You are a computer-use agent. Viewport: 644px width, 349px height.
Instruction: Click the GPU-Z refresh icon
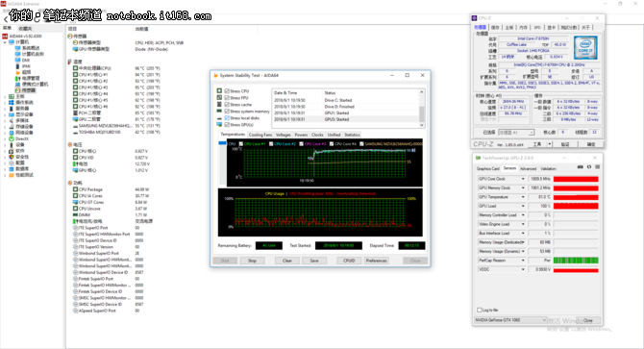click(x=589, y=167)
